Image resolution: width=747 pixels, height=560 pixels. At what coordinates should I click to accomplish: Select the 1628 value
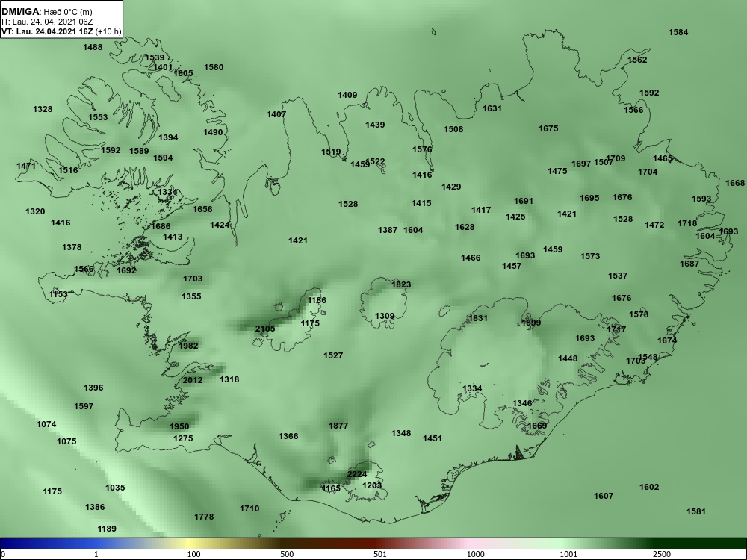(x=465, y=227)
